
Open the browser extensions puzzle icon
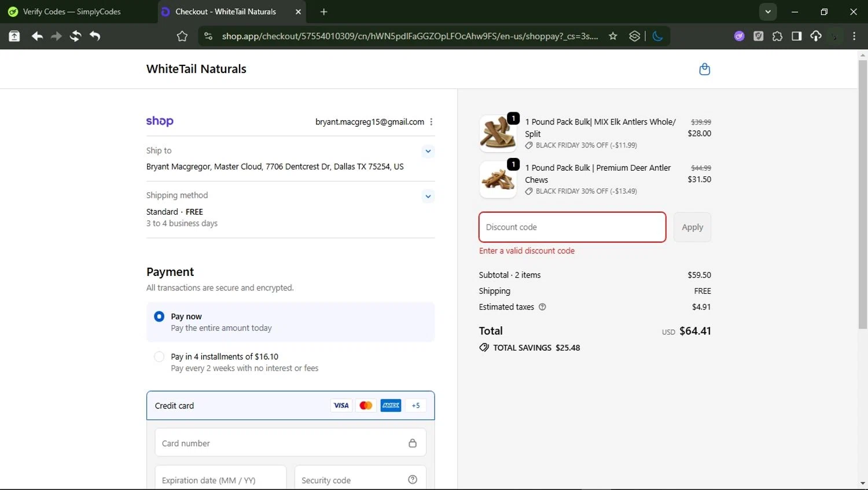click(777, 36)
